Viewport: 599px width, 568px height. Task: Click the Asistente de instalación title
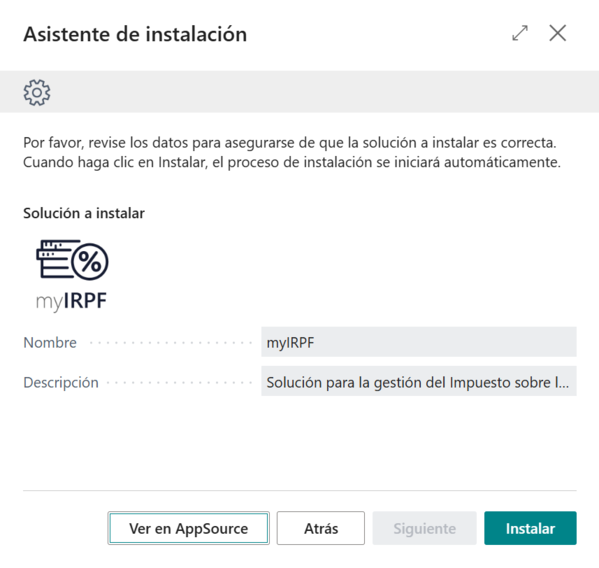[x=135, y=34]
